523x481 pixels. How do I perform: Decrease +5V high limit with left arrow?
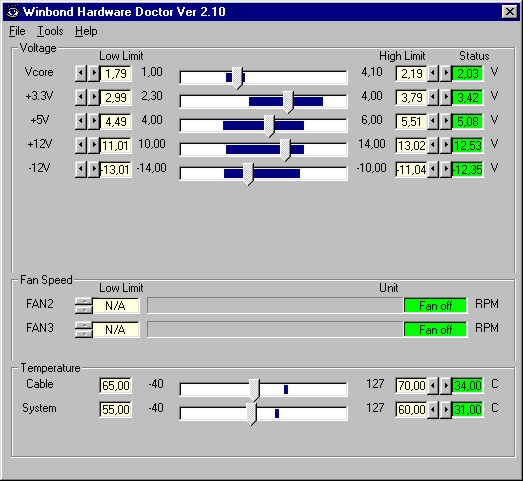[x=433, y=121]
